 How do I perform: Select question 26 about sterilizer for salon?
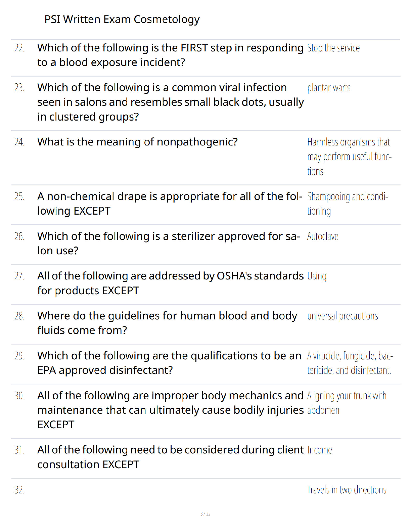(x=169, y=243)
